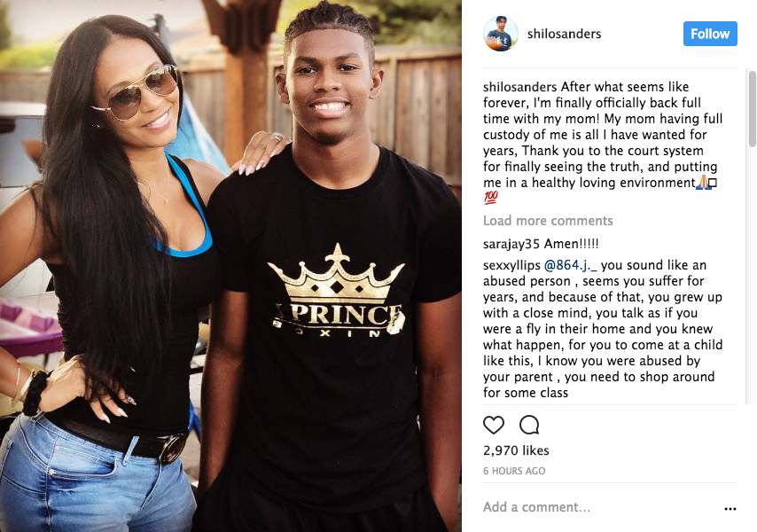Open shilosanders username in header
Image resolution: width=757 pixels, height=532 pixels.
click(564, 34)
